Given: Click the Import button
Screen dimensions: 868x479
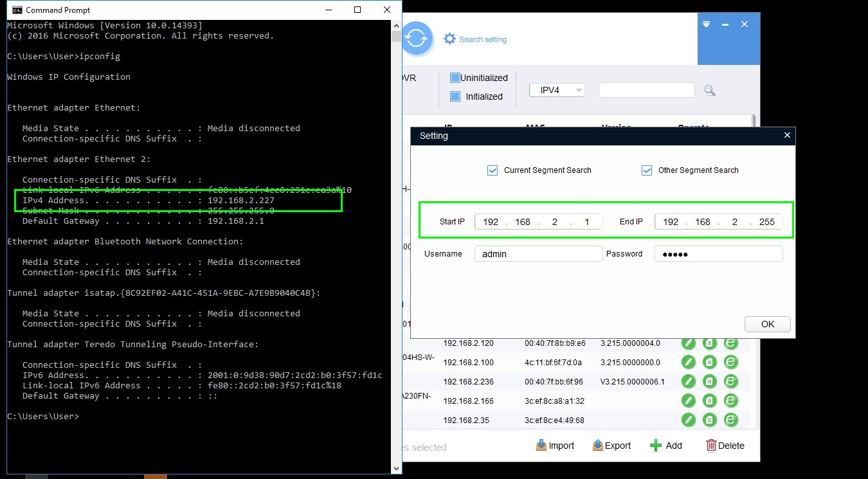Looking at the screenshot, I should click(555, 446).
